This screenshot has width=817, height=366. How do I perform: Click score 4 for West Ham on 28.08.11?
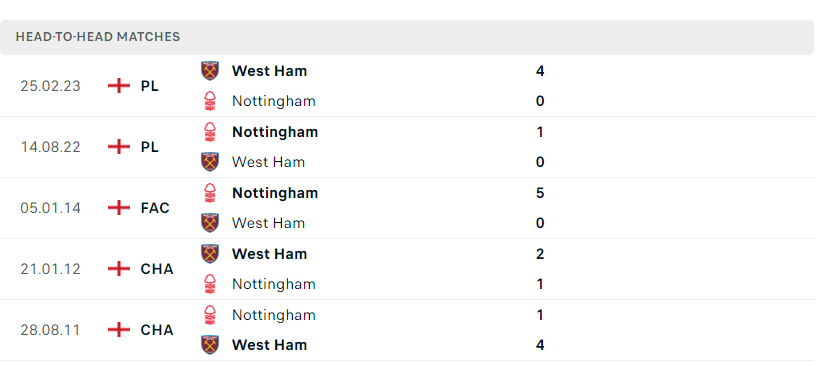click(540, 345)
